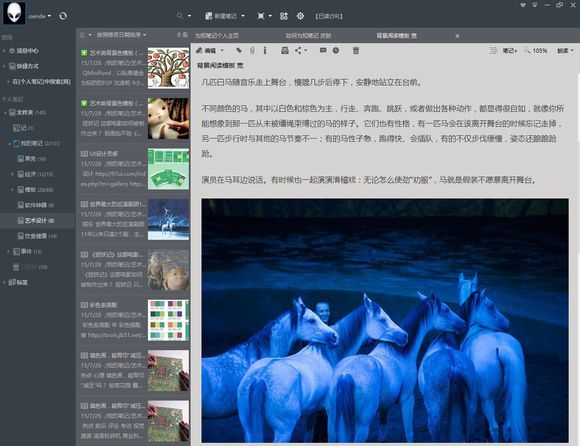
Task: Select the 软件神器 folder
Action: [x=36, y=205]
